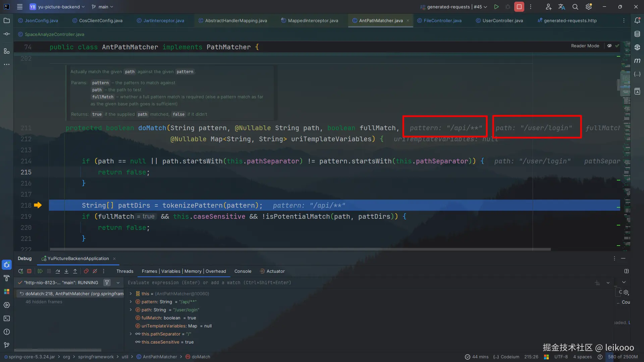Expand the 'pattern: String' variable
Screen dimensions: 644x362
tap(130, 302)
